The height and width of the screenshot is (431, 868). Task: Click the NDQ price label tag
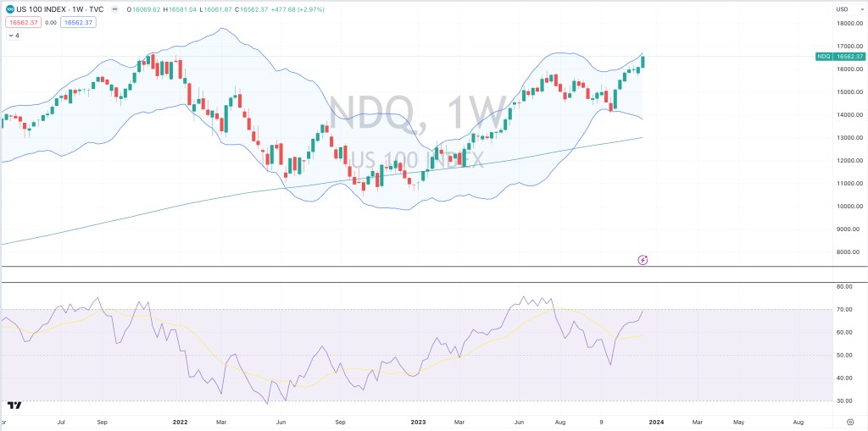(823, 56)
